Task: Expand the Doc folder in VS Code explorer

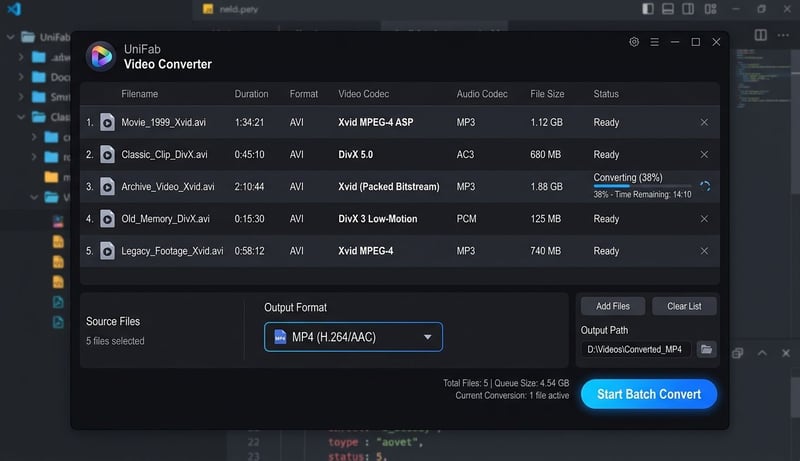Action: pyautogui.click(x=21, y=77)
